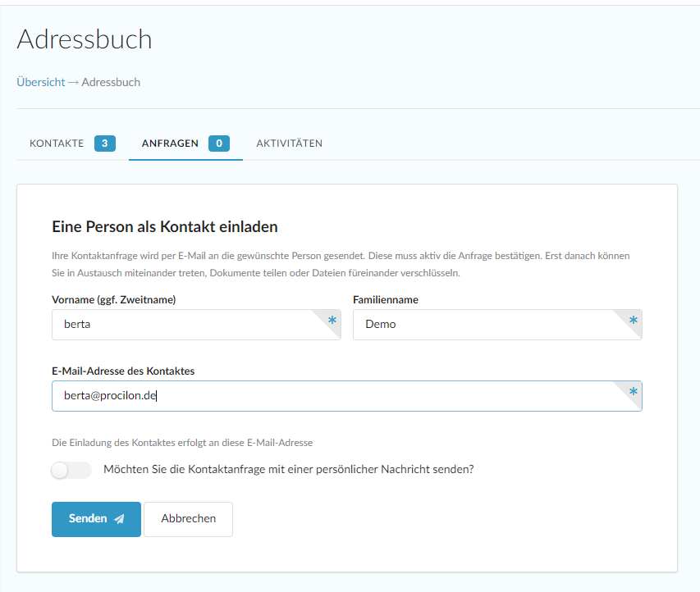Viewport: 700px width, 592px height.
Task: Click the Anfragen count badge showing 0
Action: pos(218,143)
